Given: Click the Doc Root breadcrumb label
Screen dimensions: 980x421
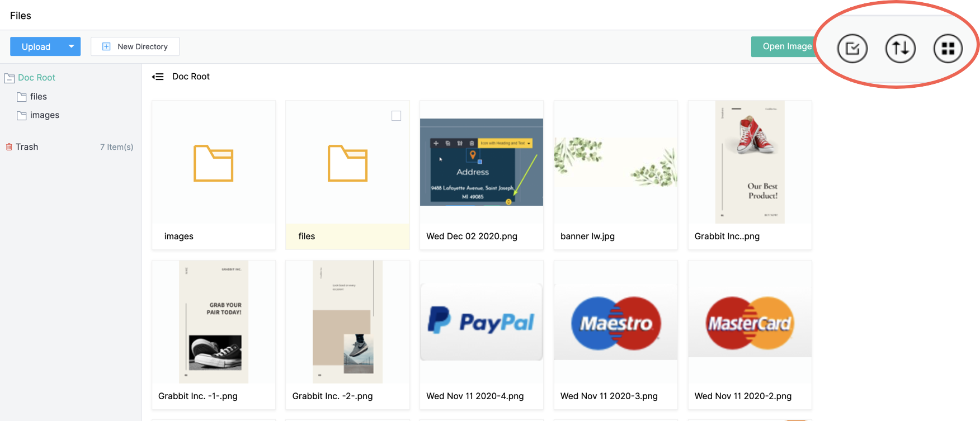Looking at the screenshot, I should tap(191, 77).
